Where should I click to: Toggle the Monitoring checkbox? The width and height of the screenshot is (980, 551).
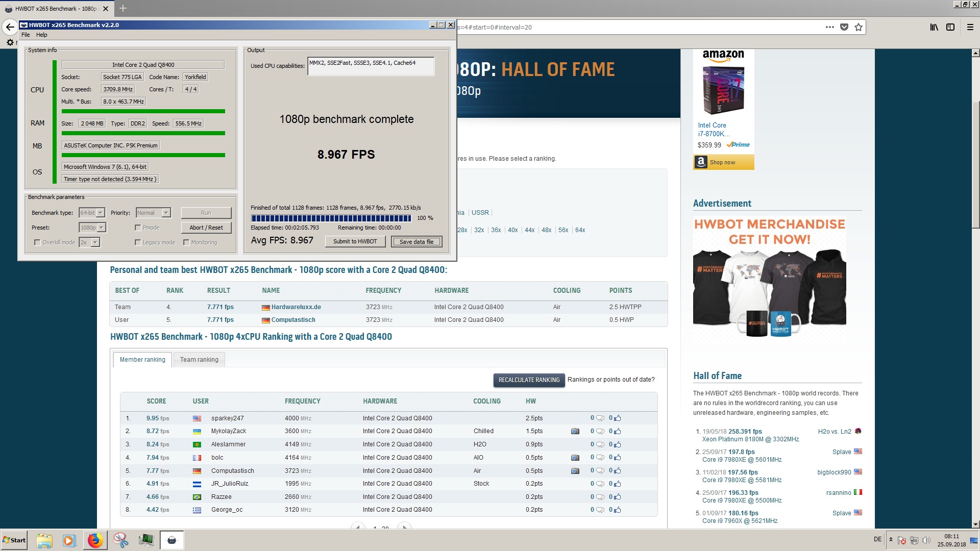[186, 242]
